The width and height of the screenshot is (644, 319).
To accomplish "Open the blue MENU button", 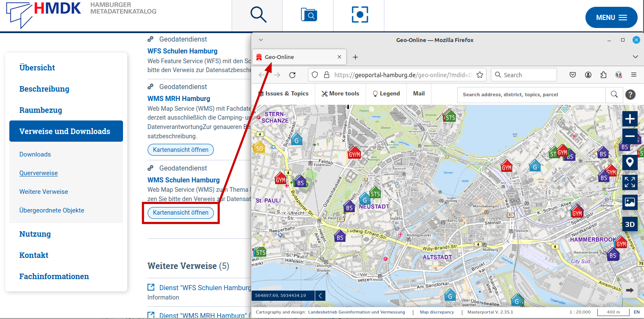I will coord(611,17).
